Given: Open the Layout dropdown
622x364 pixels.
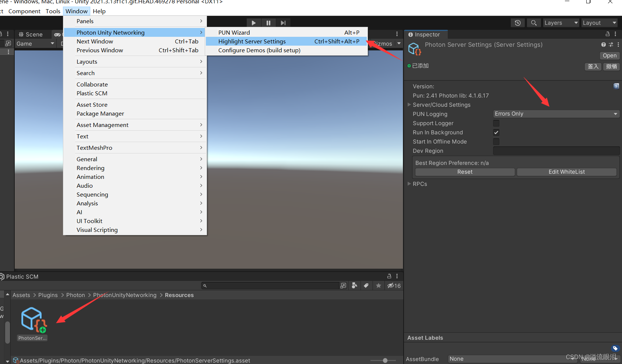Looking at the screenshot, I should pos(599,23).
